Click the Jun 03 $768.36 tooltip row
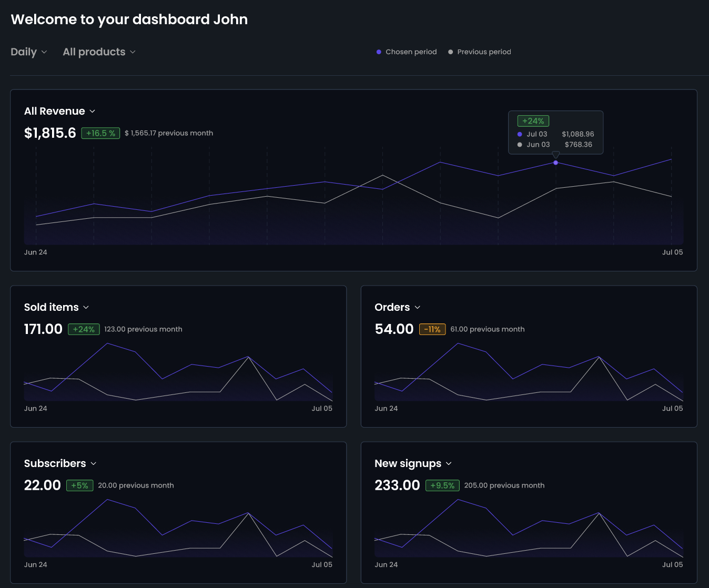The width and height of the screenshot is (709, 588). coord(555,145)
